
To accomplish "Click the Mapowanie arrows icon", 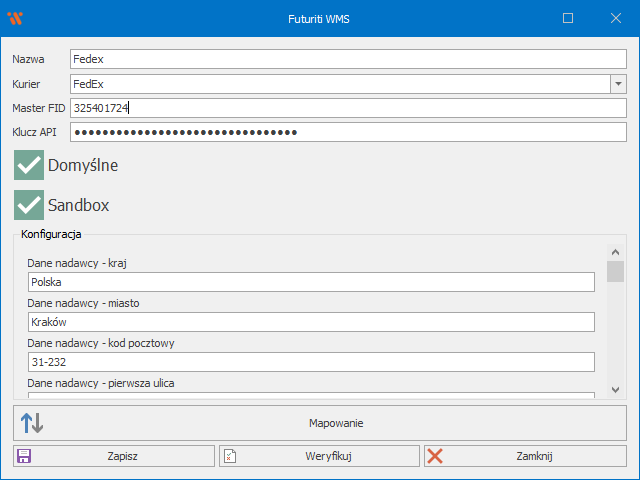I will tap(32, 423).
